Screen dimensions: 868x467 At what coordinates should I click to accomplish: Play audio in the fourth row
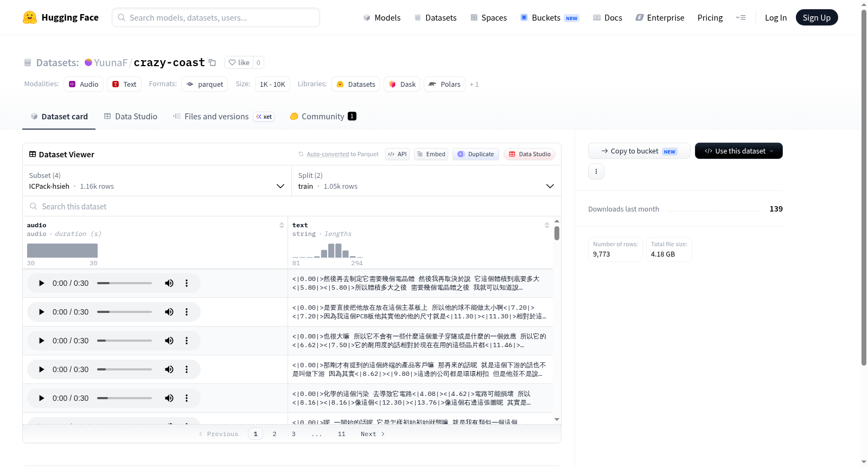point(41,369)
